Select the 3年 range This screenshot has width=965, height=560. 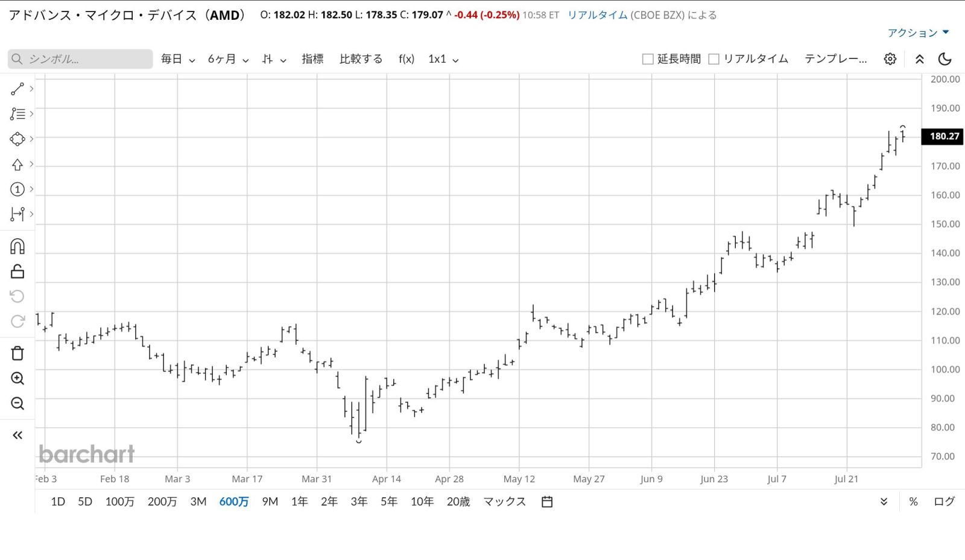pyautogui.click(x=359, y=502)
